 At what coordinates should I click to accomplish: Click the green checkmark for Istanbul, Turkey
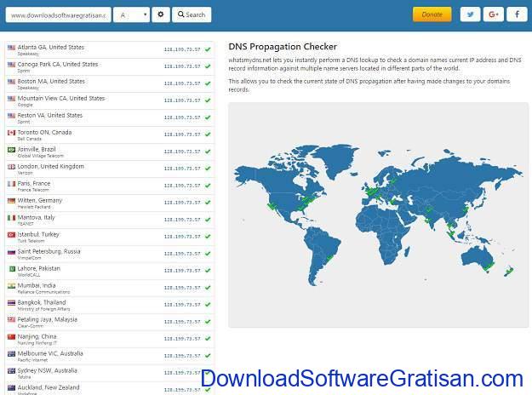pos(208,237)
